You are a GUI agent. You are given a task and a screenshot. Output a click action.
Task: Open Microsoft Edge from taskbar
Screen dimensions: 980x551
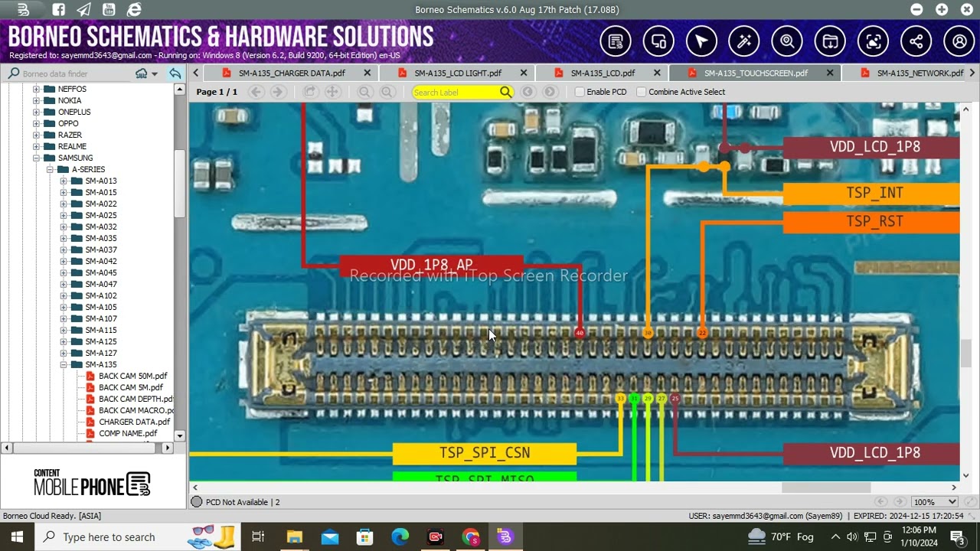click(400, 536)
